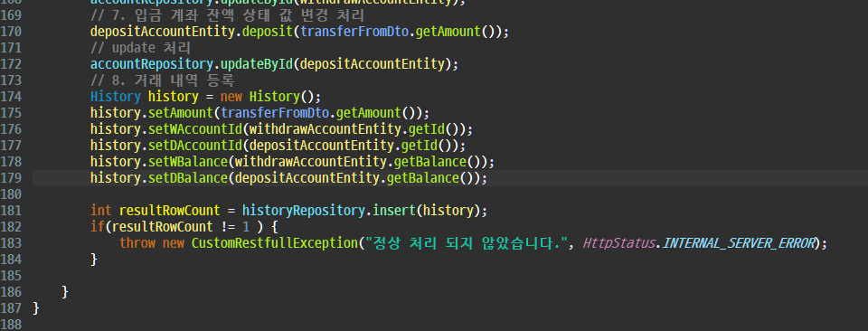
Task: Click line number 186 in the gutter
Action: tap(11, 292)
